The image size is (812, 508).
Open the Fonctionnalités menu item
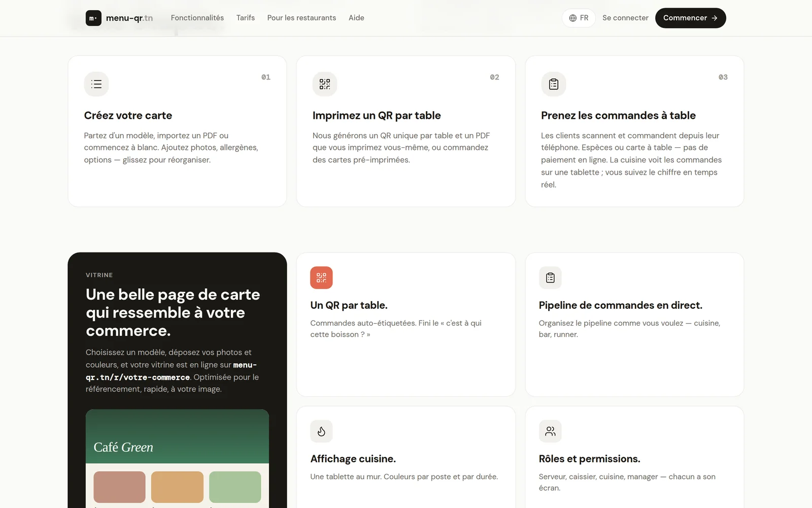[197, 18]
